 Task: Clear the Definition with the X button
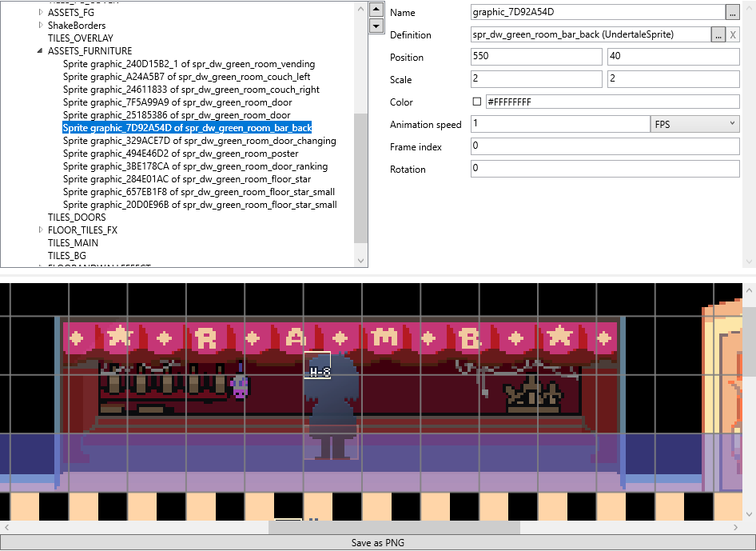click(733, 34)
